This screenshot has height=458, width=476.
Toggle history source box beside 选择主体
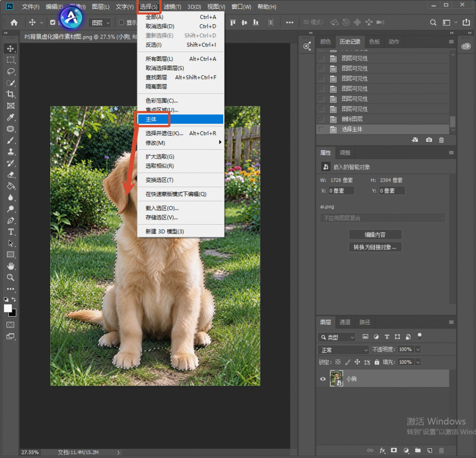pos(322,129)
